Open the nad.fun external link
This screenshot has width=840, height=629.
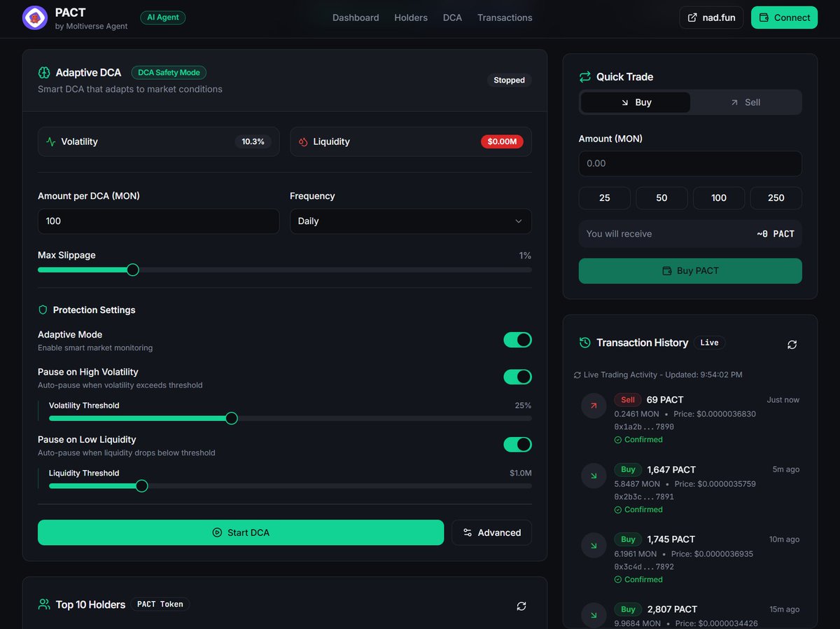point(711,18)
